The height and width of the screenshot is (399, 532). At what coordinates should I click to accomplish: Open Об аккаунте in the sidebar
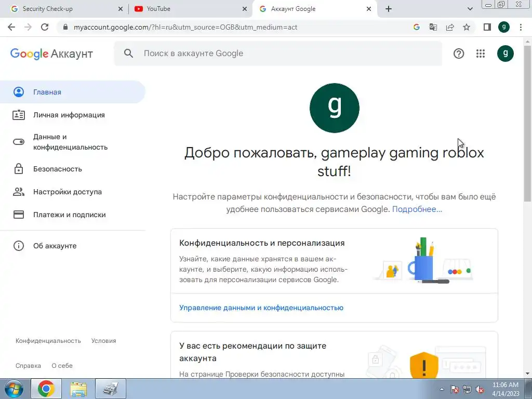pyautogui.click(x=73, y=246)
